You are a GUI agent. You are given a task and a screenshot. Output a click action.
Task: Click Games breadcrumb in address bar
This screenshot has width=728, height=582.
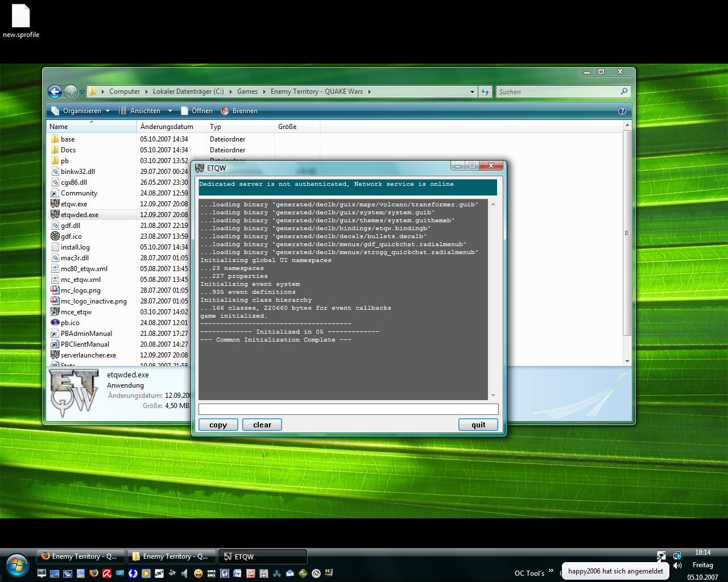point(247,92)
